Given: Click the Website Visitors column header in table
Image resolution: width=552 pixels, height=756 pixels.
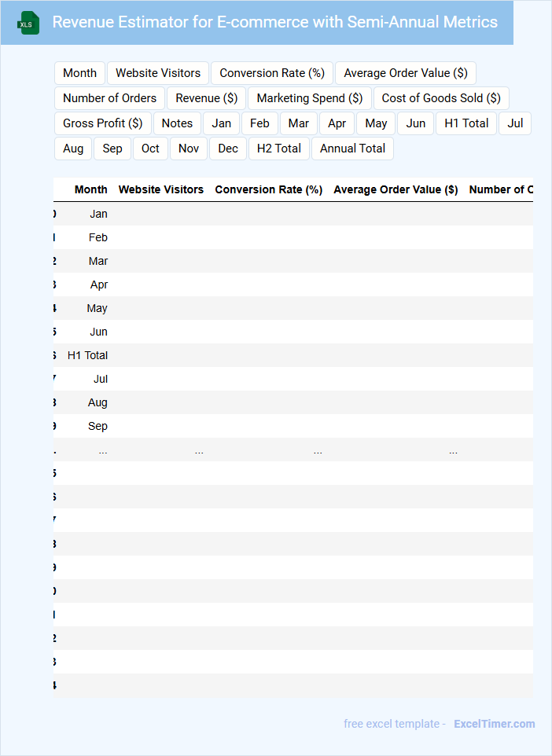Looking at the screenshot, I should coord(161,189).
